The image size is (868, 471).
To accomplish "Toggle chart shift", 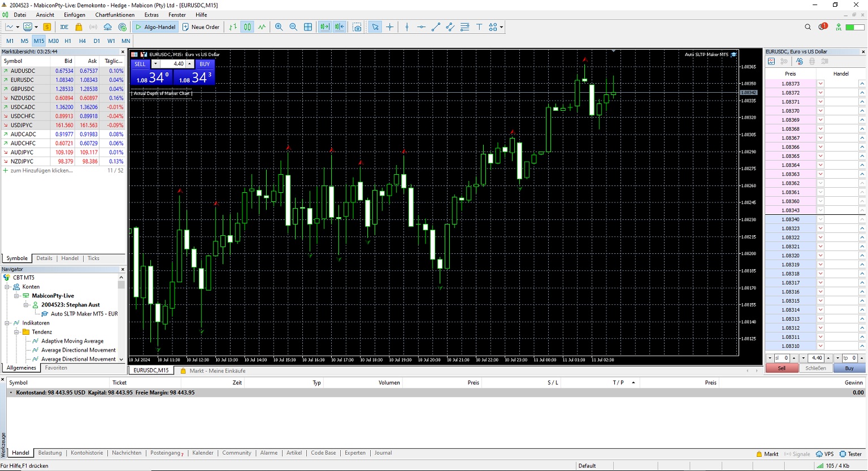I will pyautogui.click(x=339, y=27).
